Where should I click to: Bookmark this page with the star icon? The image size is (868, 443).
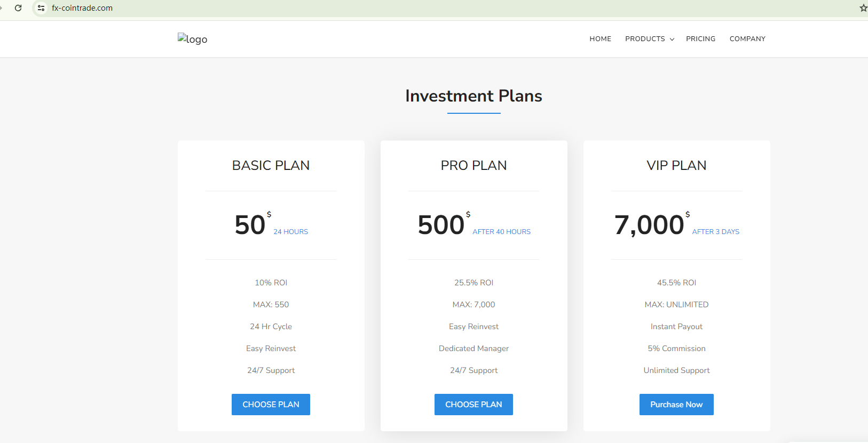pos(863,8)
